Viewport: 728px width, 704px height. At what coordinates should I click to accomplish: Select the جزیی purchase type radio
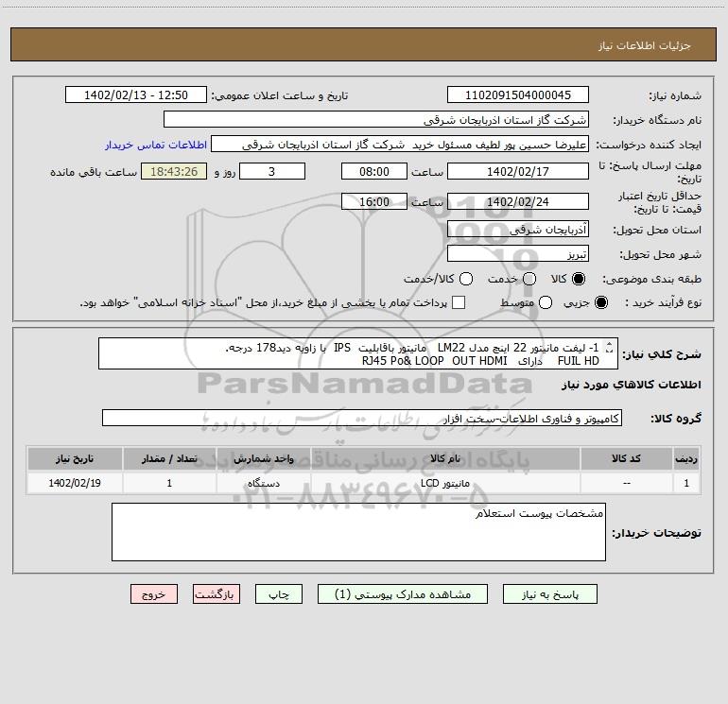point(600,302)
